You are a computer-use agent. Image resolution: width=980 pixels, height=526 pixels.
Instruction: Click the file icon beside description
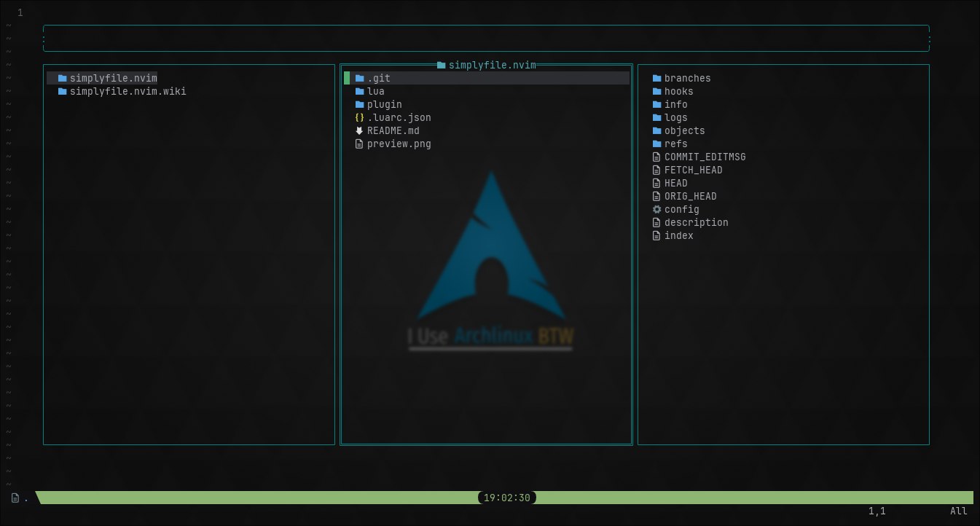coord(656,222)
